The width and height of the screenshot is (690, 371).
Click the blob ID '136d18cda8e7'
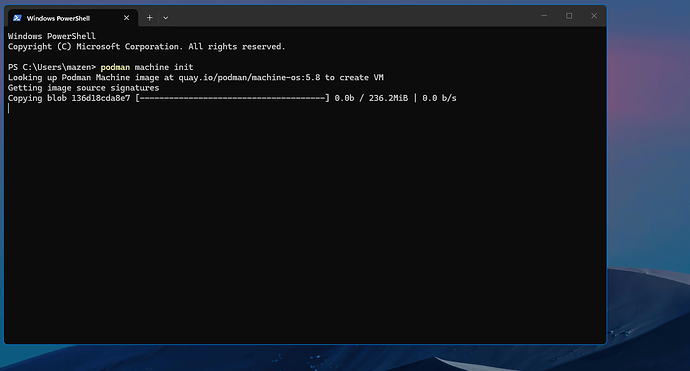[101, 98]
